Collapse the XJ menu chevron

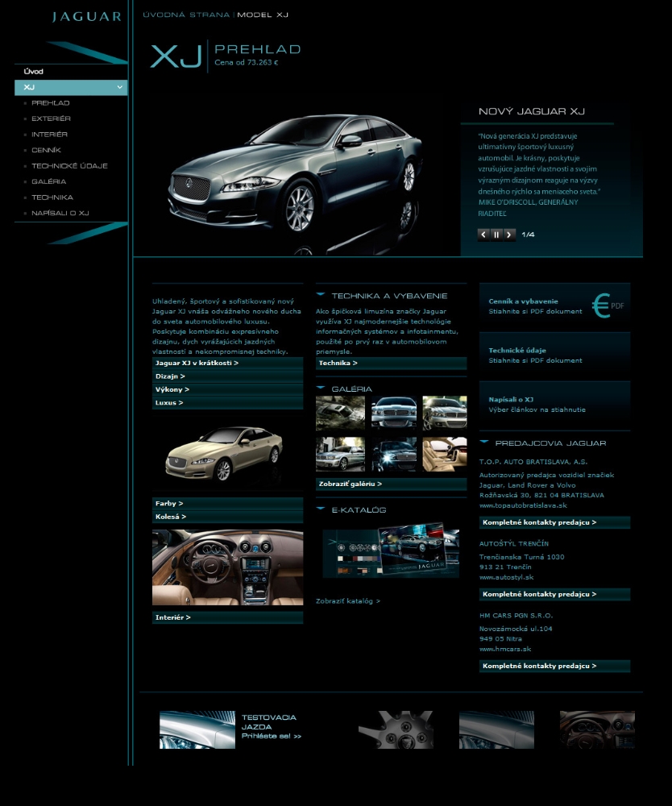(x=120, y=87)
